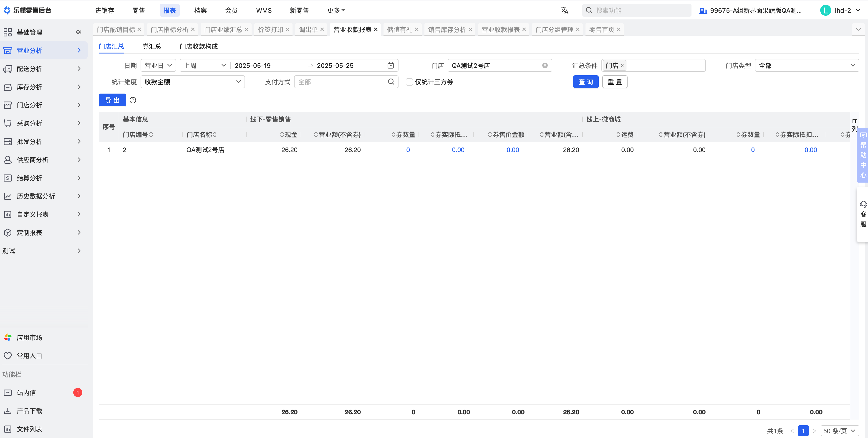Open the 门店类型 全部 dropdown
This screenshot has height=438, width=868.
click(807, 65)
